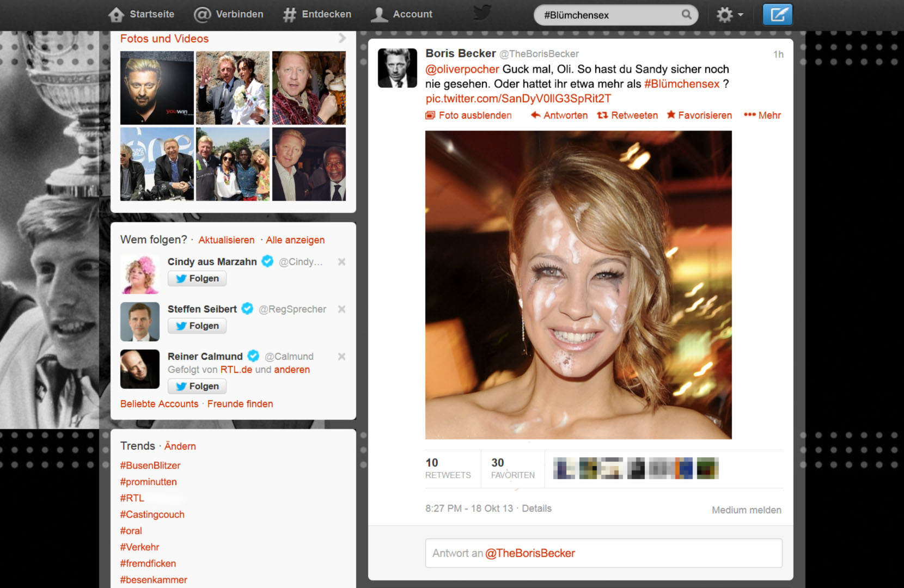Viewport: 904px width, 588px height.
Task: Toggle Foto ausblenden to hide photo
Action: [468, 115]
